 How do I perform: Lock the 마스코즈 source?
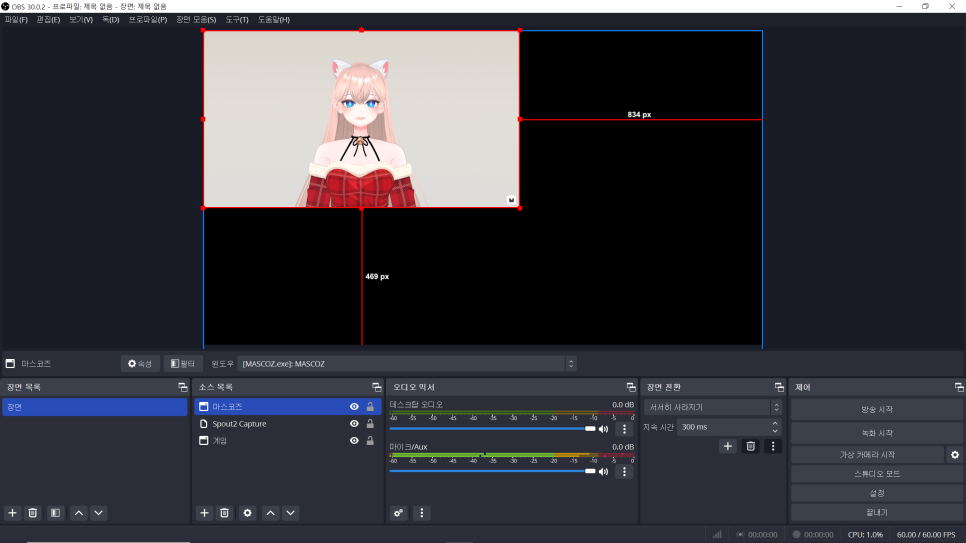click(x=370, y=407)
